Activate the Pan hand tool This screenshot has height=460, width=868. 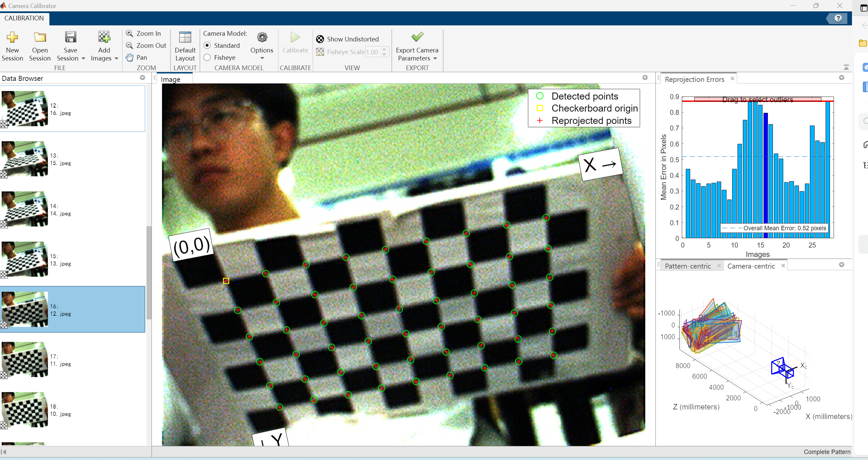tap(137, 58)
